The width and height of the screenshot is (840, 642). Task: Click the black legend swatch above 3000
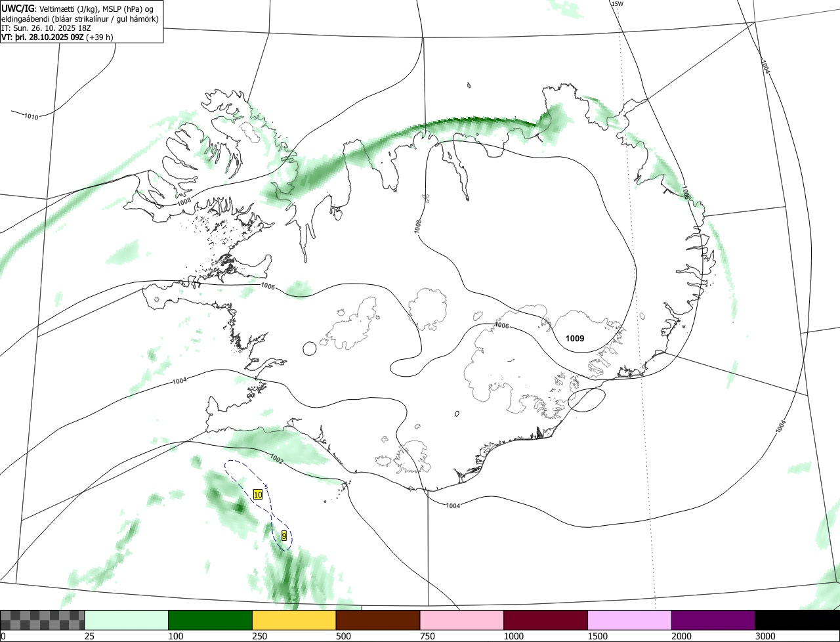(797, 620)
